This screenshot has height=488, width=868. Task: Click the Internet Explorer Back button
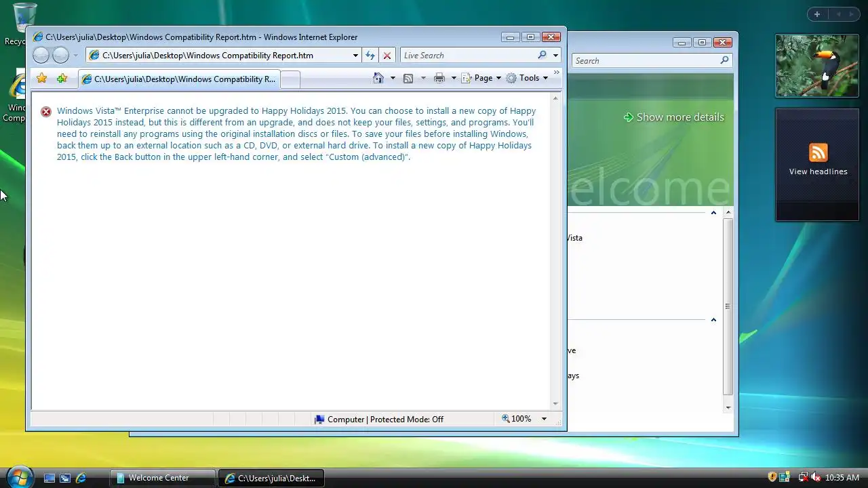coord(41,56)
